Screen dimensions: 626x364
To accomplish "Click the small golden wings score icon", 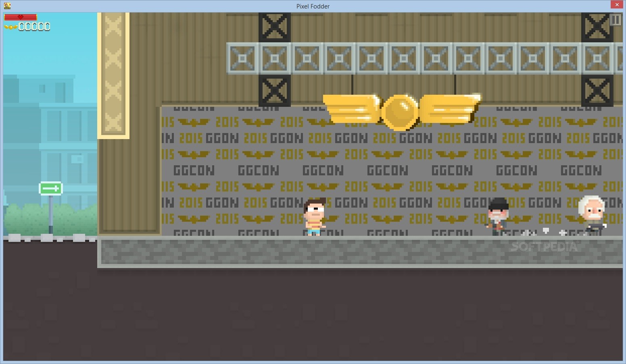I will coord(11,27).
